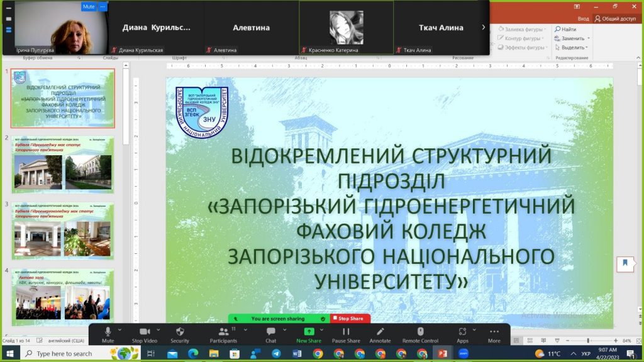This screenshot has width=644, height=362.
Task: Click the Stop Video camera icon
Action: point(145,332)
